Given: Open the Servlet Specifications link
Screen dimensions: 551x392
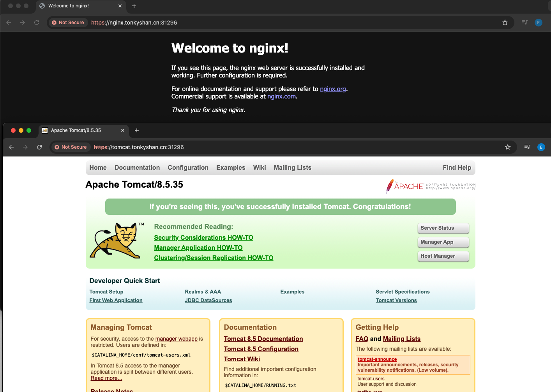Looking at the screenshot, I should (403, 292).
